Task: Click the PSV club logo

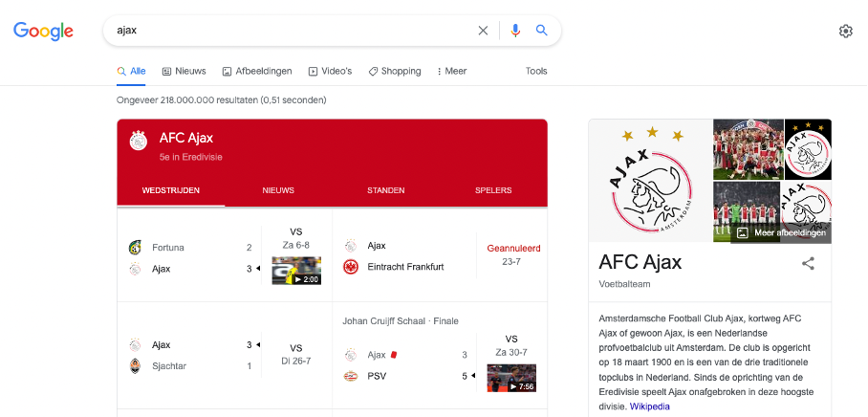Action: (351, 377)
